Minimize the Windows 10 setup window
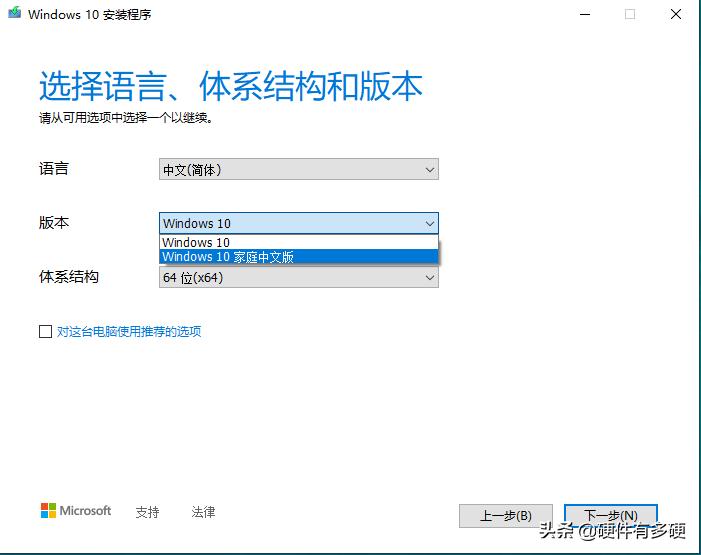This screenshot has width=701, height=555. click(585, 14)
